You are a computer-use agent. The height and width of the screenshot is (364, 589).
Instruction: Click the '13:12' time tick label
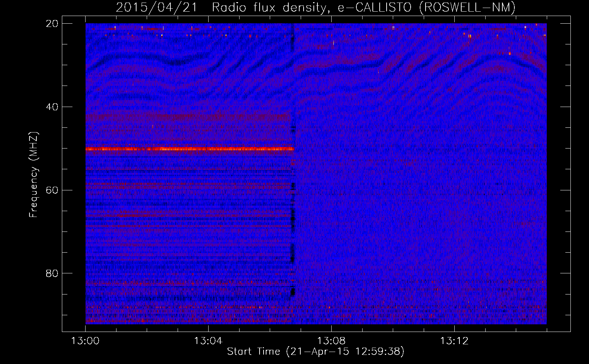coord(454,341)
